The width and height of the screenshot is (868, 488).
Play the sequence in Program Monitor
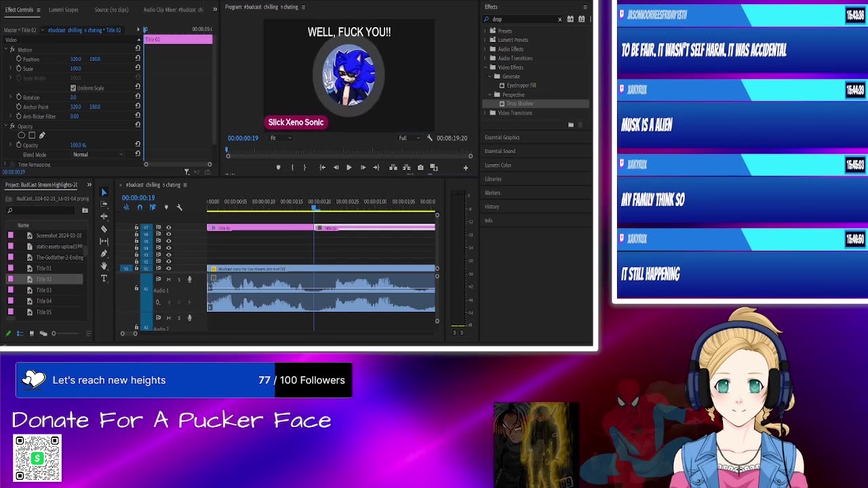pos(349,167)
